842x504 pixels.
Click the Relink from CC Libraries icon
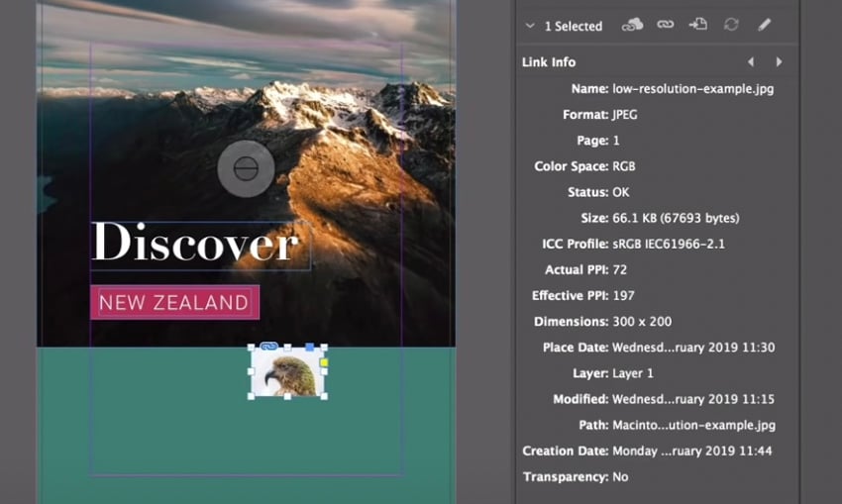pos(632,25)
